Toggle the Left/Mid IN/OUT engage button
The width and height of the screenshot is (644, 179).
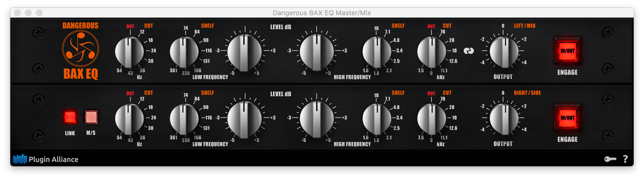pos(567,51)
